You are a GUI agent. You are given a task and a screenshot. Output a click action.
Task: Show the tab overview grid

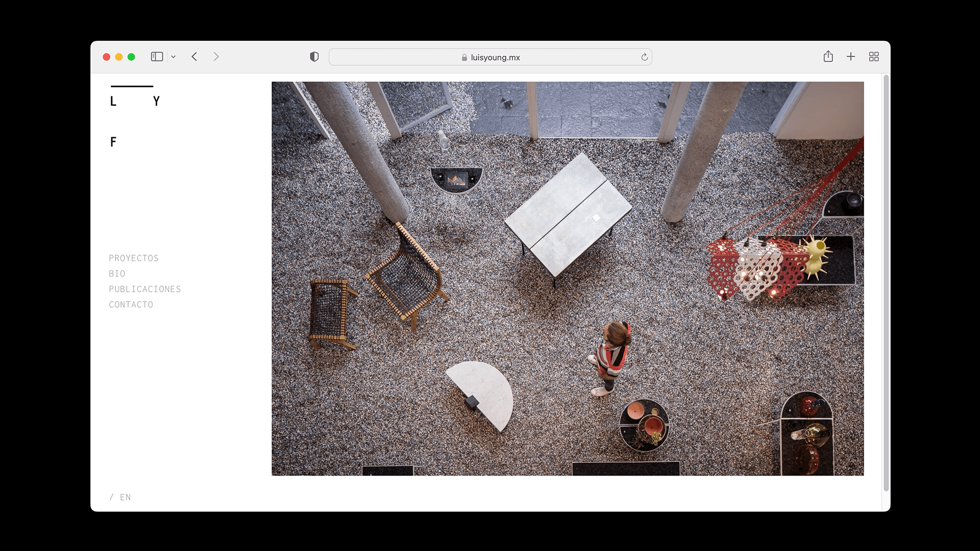pos(874,57)
